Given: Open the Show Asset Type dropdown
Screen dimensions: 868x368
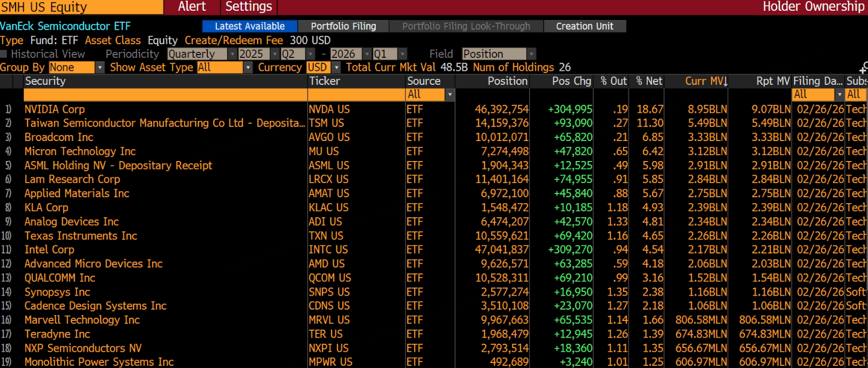Looking at the screenshot, I should pyautogui.click(x=248, y=68).
